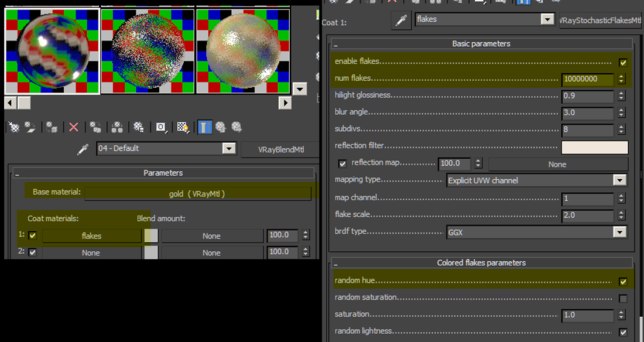The height and width of the screenshot is (342, 644).
Task: Open the mapping type dropdown
Action: click(x=619, y=180)
